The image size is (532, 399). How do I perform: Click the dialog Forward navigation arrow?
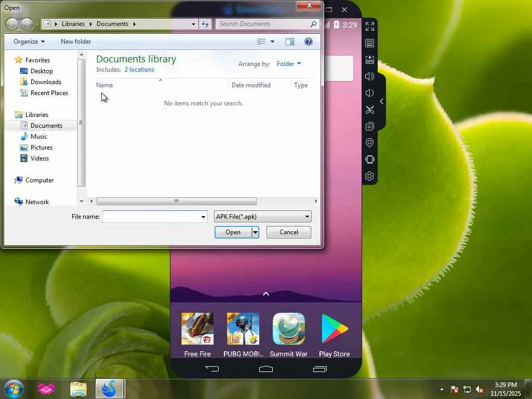point(27,24)
